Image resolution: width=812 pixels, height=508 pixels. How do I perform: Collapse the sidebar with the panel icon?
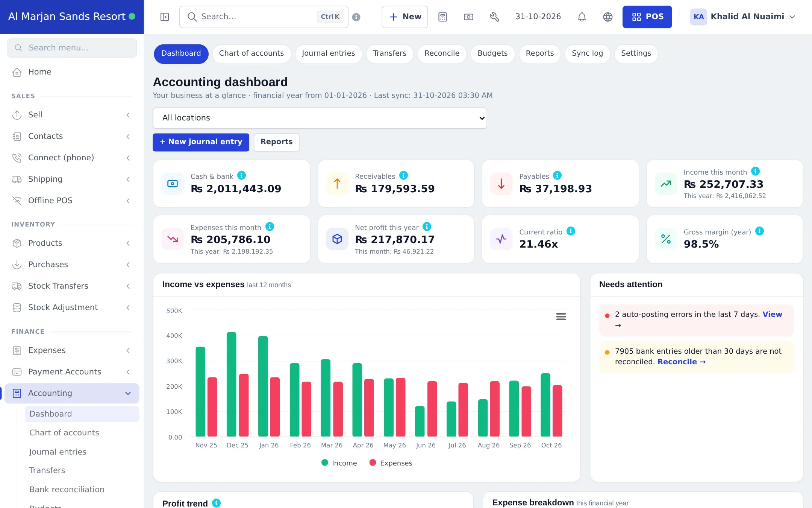pos(165,17)
